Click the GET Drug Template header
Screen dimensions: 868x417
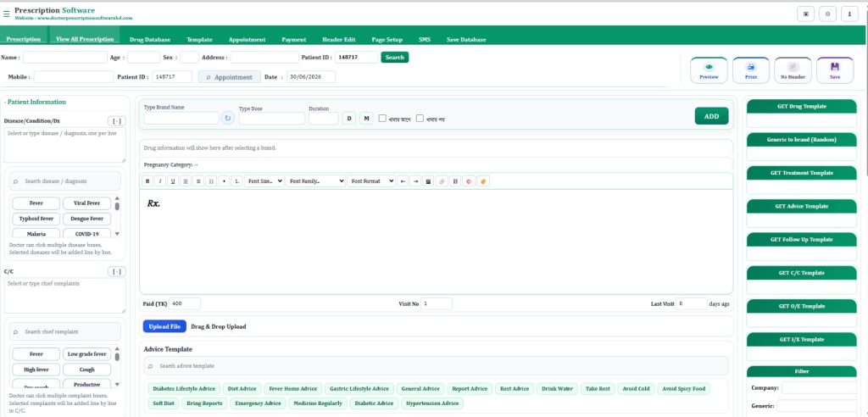click(x=801, y=106)
